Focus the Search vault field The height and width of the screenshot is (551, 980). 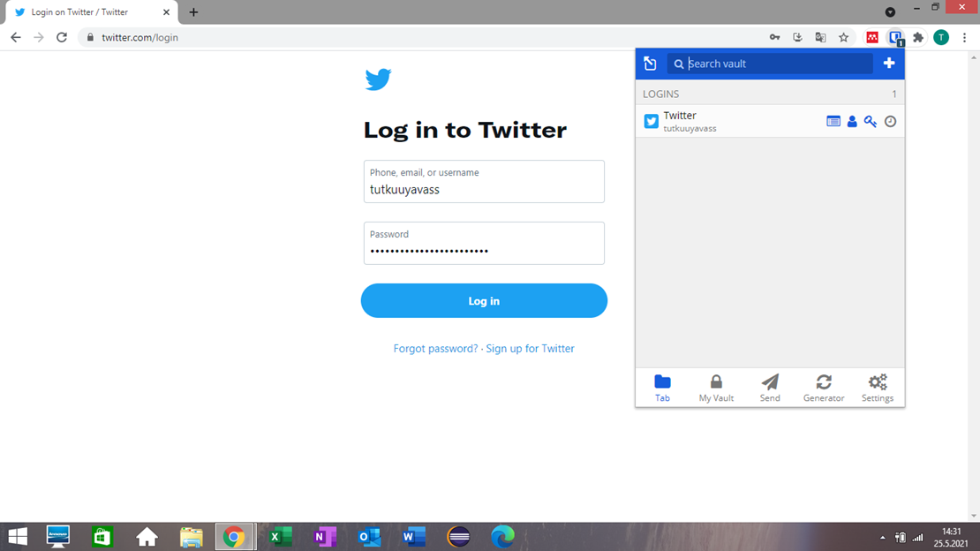pos(770,64)
